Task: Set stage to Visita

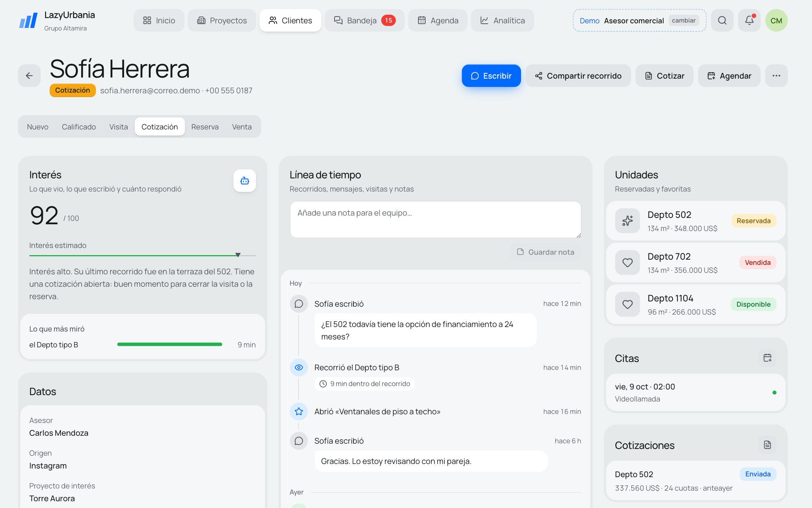Action: 118,127
